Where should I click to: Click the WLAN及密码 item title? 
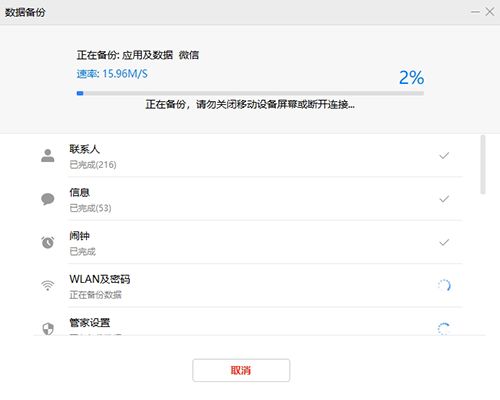coord(100,279)
